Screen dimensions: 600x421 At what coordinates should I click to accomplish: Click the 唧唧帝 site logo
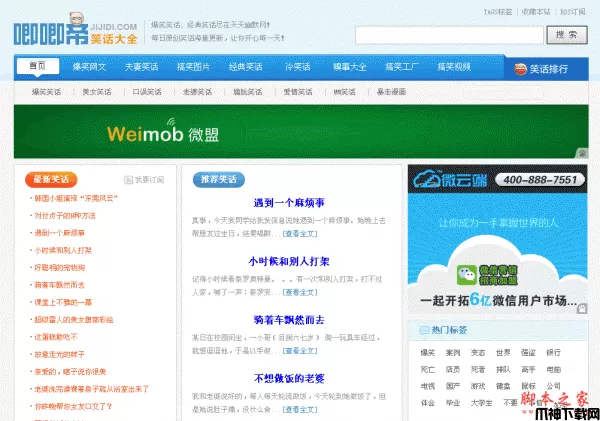tap(75, 29)
